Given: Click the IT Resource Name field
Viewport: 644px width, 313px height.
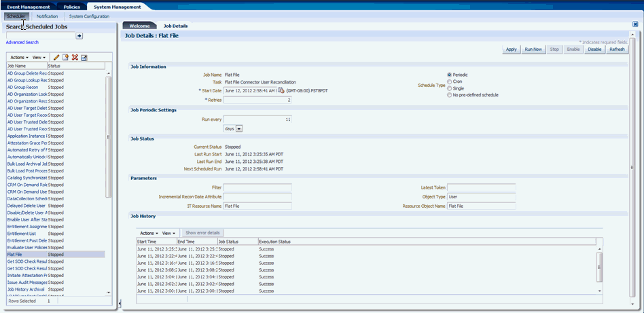Looking at the screenshot, I should [x=257, y=206].
